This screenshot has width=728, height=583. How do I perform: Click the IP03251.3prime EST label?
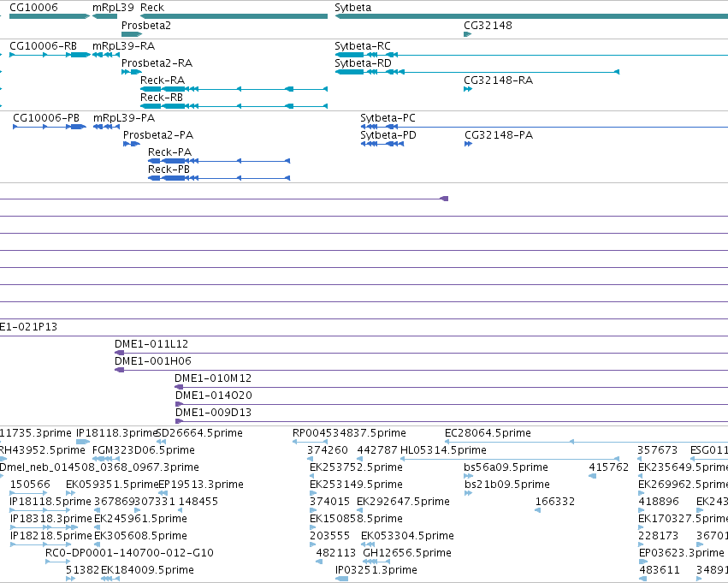tap(376, 570)
